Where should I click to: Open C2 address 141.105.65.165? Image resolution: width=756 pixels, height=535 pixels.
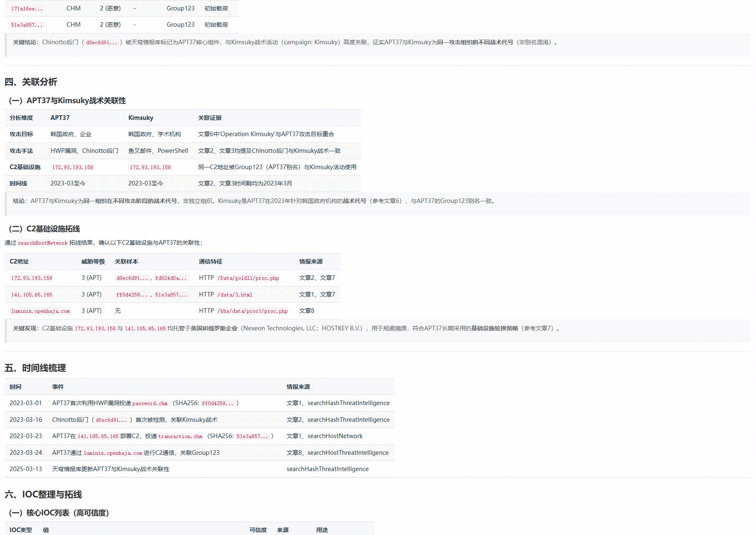pyautogui.click(x=32, y=294)
